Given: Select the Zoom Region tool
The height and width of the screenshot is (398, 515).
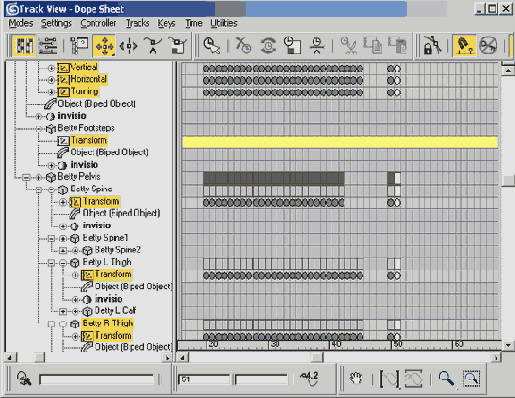Looking at the screenshot, I should (x=471, y=379).
